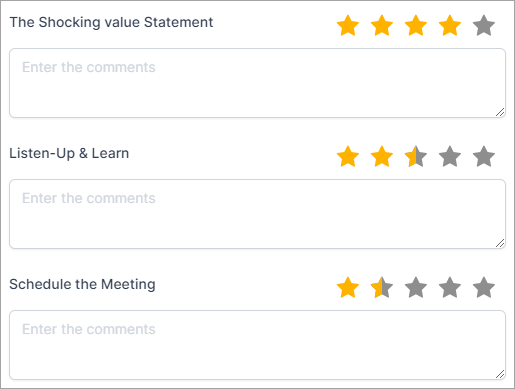The width and height of the screenshot is (515, 389).
Task: Click second star for Shocking value Statement
Action: click(x=382, y=25)
